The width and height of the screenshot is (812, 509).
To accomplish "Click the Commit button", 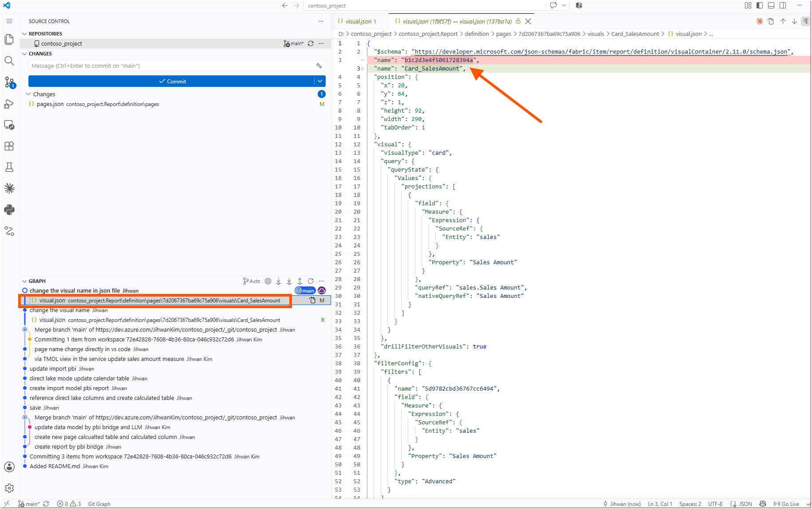I will coord(172,81).
